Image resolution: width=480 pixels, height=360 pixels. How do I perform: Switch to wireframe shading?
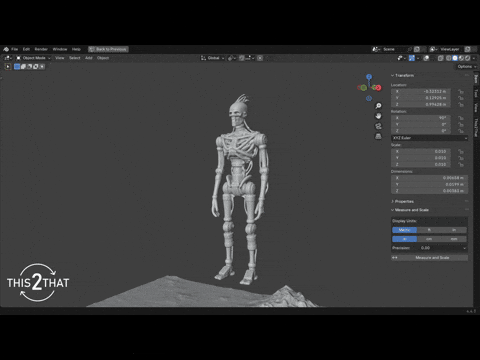click(449, 58)
